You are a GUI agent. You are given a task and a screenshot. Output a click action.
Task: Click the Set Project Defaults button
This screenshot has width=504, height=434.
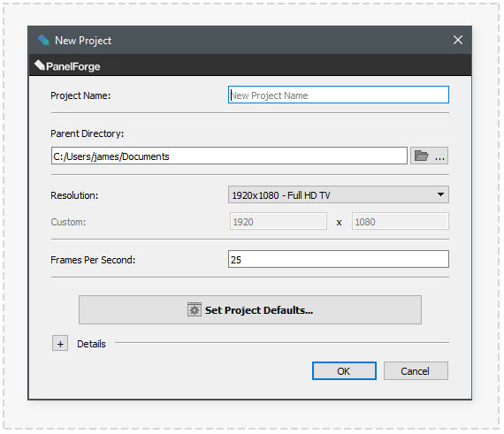coord(250,309)
